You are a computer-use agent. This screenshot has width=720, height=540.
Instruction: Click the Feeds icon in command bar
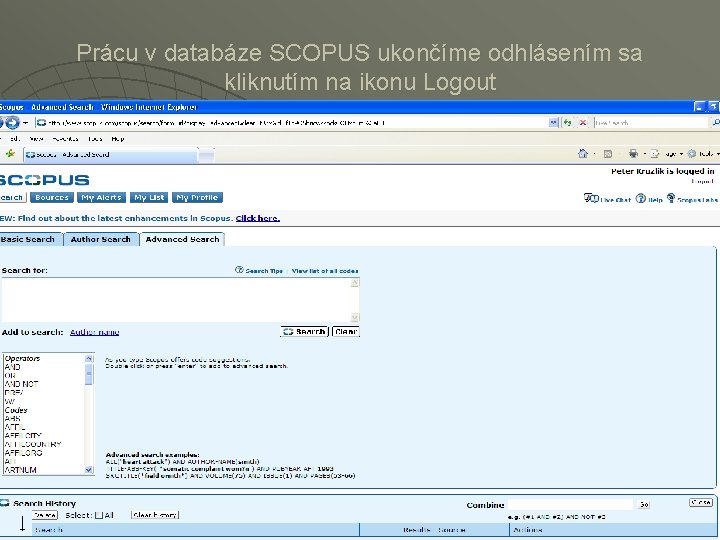pos(608,154)
